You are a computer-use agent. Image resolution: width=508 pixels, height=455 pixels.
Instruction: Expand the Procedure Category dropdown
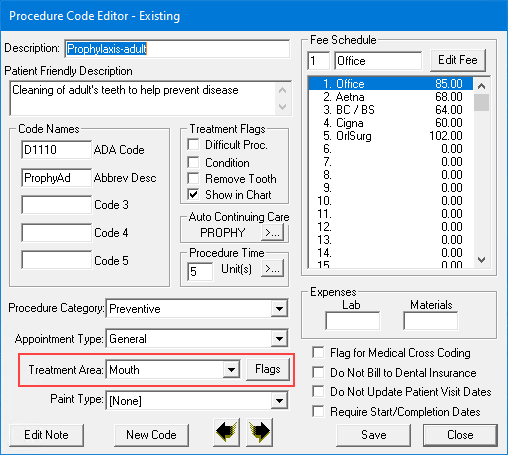(x=279, y=309)
